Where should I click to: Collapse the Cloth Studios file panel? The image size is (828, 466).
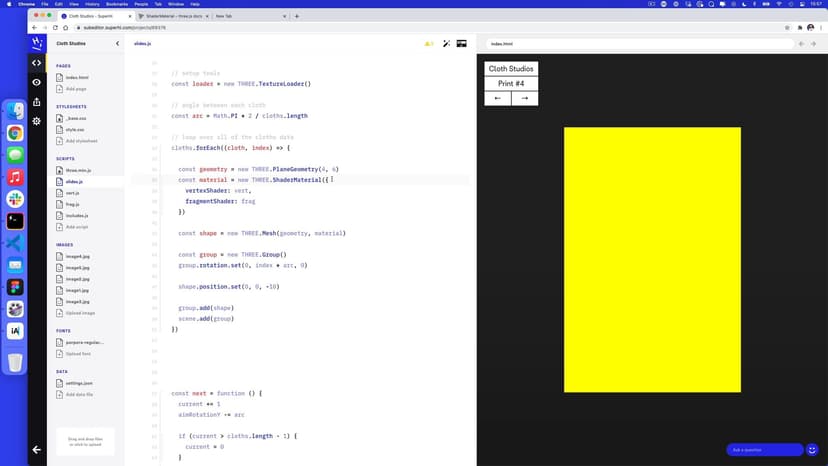(118, 44)
